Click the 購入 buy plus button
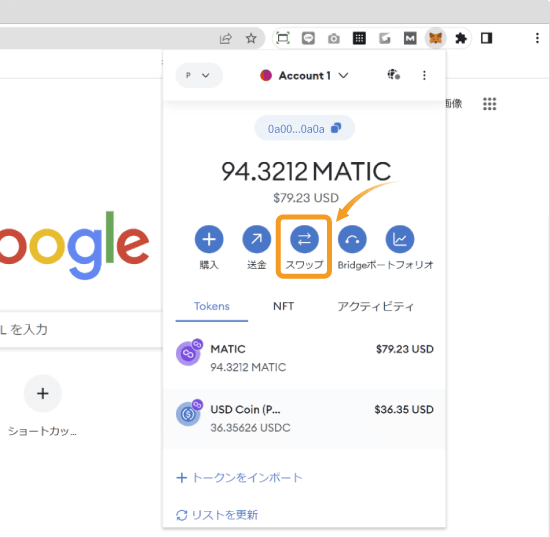550x538 pixels. click(x=209, y=239)
